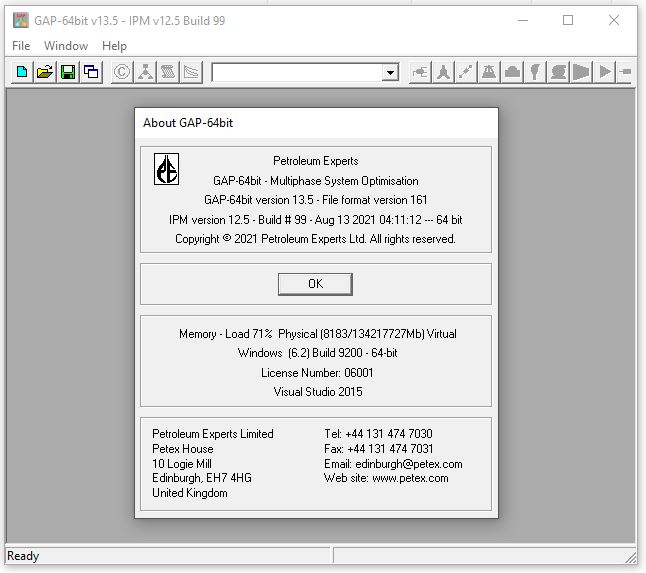Click inside the toolbar combo box field
Viewport: 646px width, 573px height.
coord(296,73)
